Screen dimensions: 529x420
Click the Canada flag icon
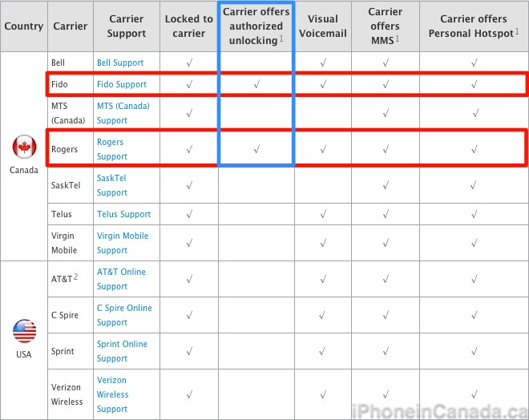point(24,147)
